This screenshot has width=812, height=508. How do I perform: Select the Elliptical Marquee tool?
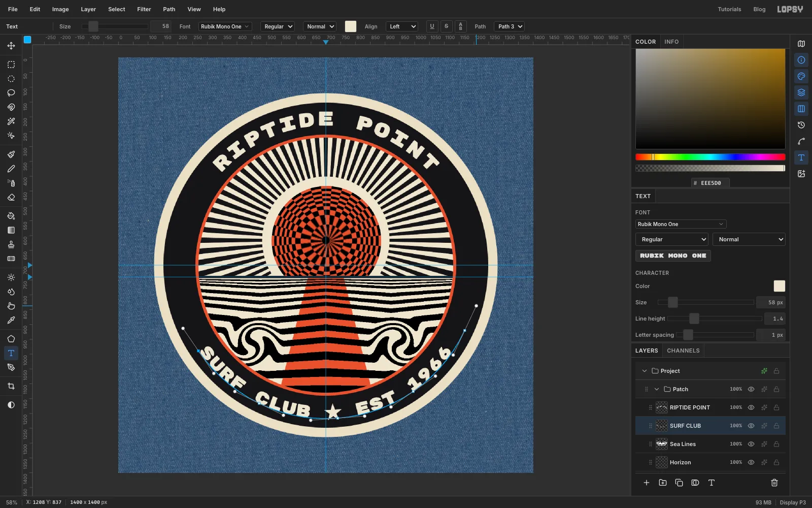11,79
